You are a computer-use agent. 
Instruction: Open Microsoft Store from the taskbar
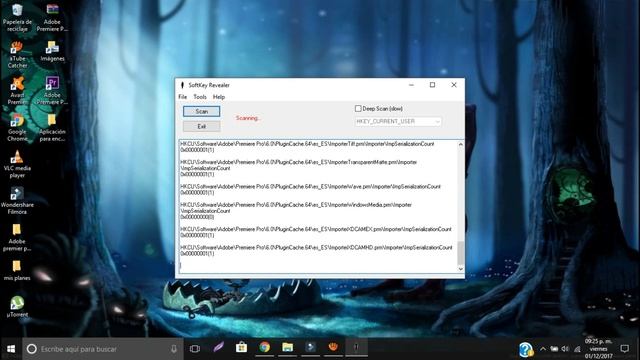click(241, 347)
